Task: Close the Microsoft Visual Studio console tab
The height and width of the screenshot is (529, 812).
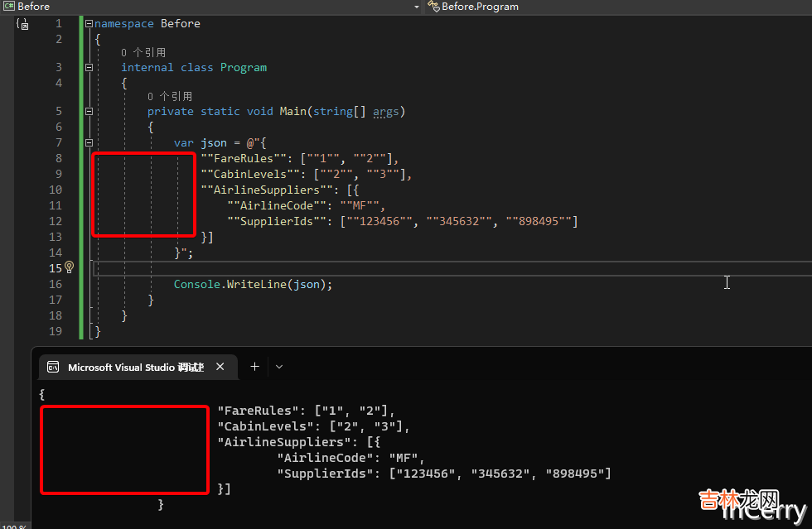Action: click(x=220, y=367)
